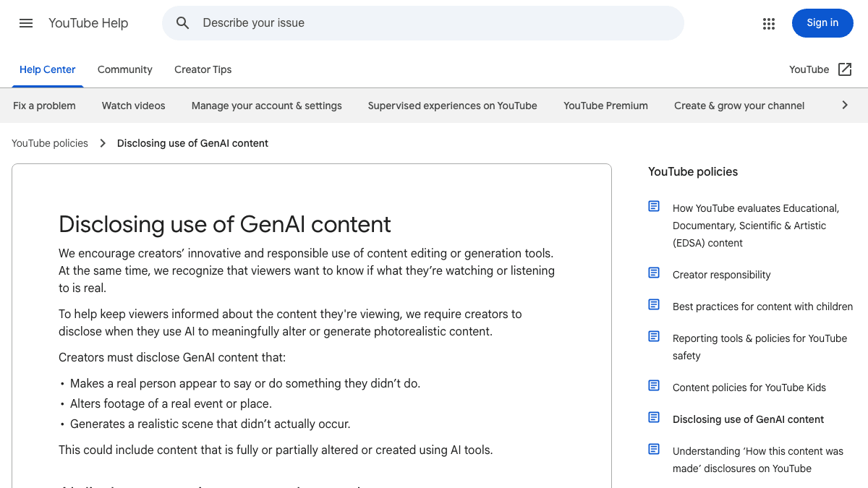Click the Disclosing use of GenAI content heading
This screenshot has height=488, width=868.
pyautogui.click(x=225, y=224)
